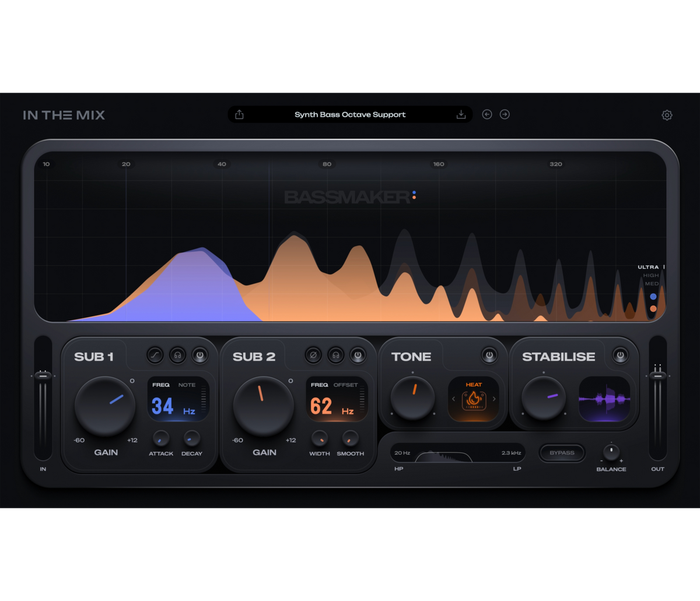700x601 pixels.
Task: Click the WIDTH knob
Action: (x=319, y=438)
